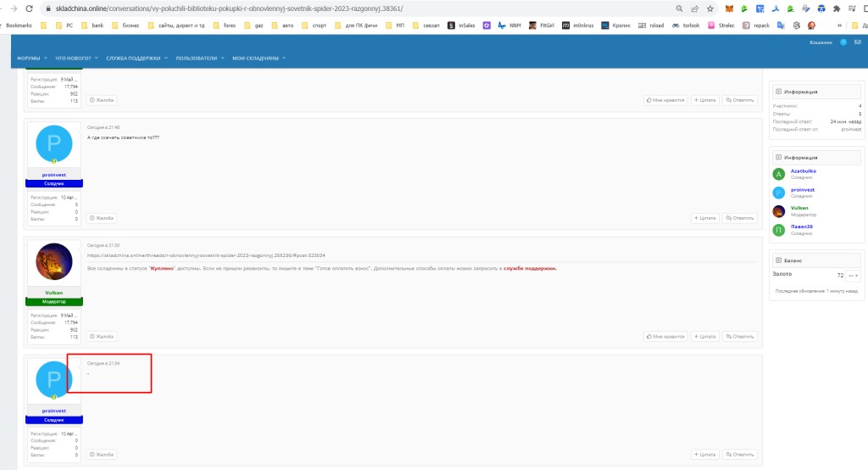
Task: Click Ответить on the 21:54 post
Action: click(x=739, y=455)
